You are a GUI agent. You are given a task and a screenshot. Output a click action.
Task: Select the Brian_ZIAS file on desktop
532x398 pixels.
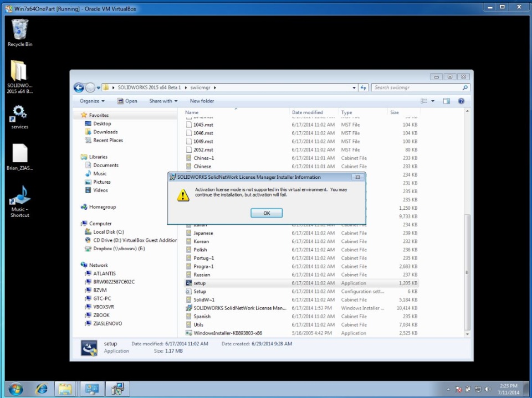20,157
